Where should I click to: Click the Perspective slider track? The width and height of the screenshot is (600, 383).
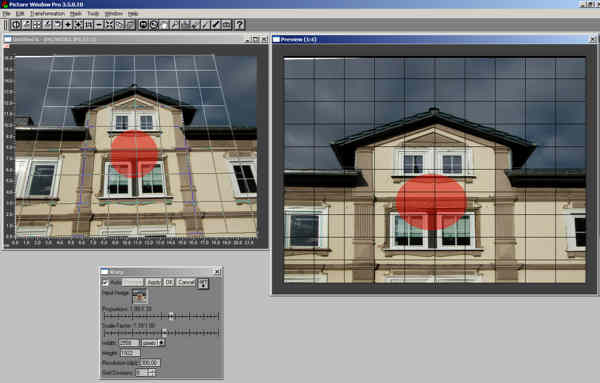tap(161, 316)
